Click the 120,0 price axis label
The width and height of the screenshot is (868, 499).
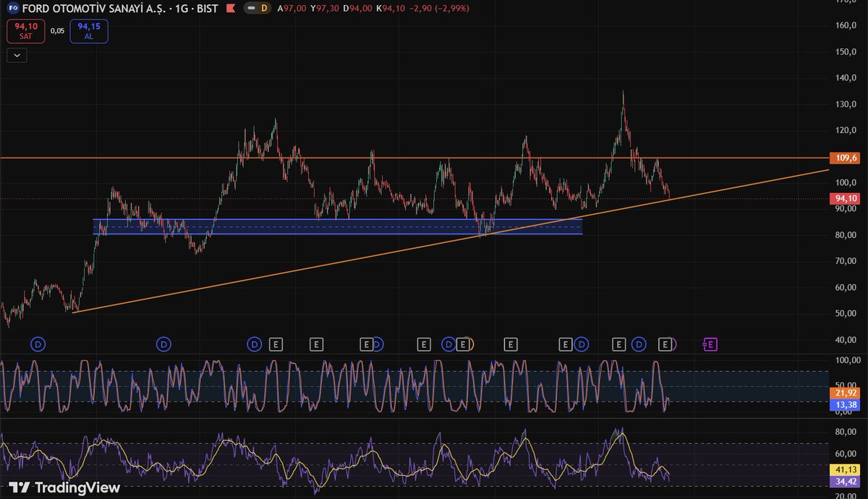coord(845,130)
